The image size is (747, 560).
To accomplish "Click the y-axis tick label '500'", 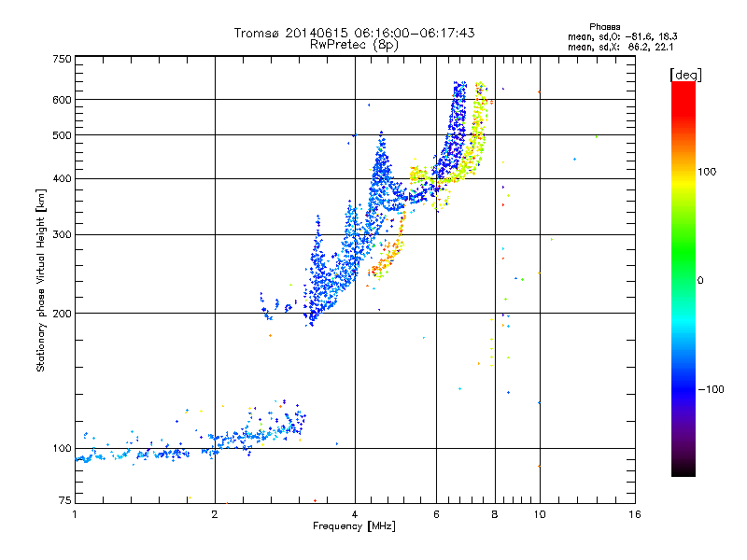I will [62, 135].
